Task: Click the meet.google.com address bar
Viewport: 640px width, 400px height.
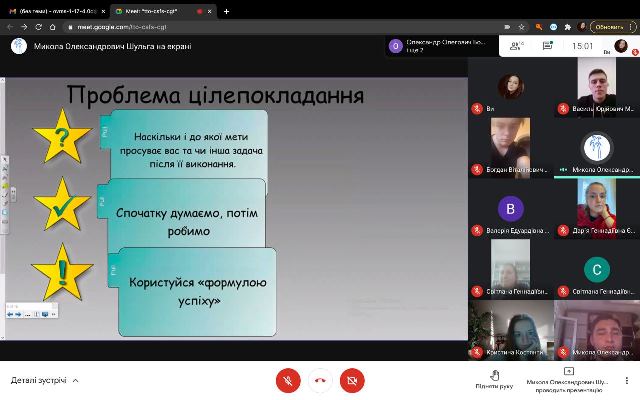Action: [286, 27]
